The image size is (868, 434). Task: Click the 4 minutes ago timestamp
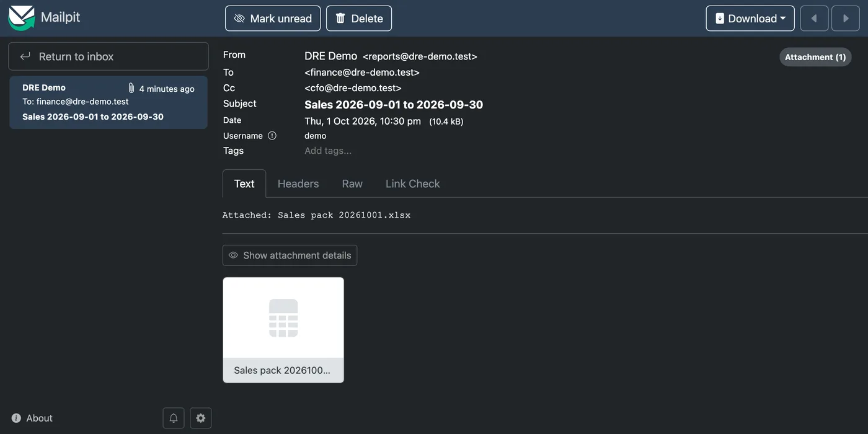(167, 89)
